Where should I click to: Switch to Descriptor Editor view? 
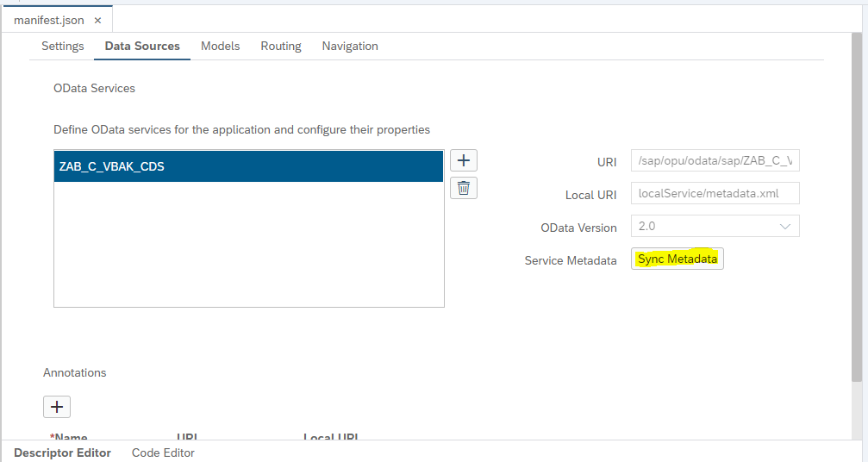(x=62, y=453)
